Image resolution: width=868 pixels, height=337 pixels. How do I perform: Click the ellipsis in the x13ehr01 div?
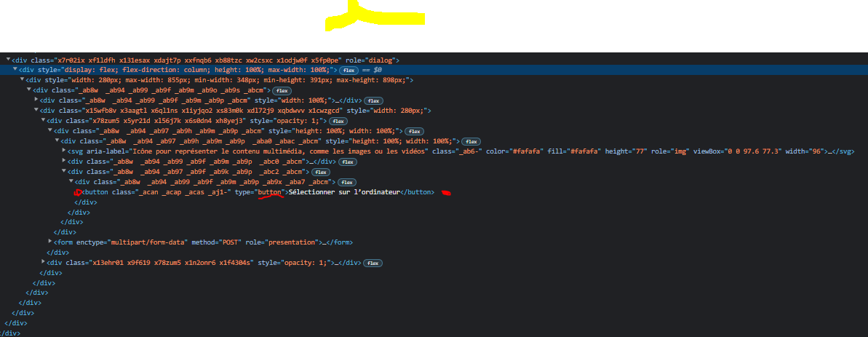tap(338, 263)
